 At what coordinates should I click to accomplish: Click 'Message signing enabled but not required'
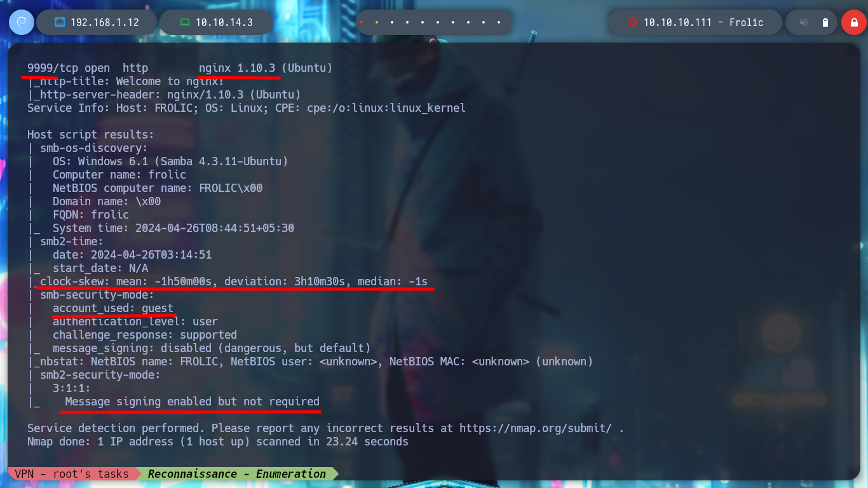tap(193, 402)
